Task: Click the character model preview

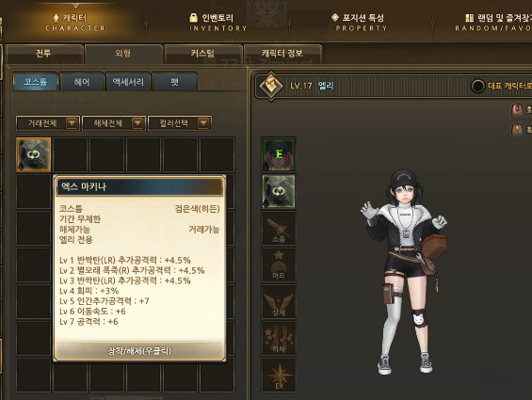Action: tap(404, 271)
